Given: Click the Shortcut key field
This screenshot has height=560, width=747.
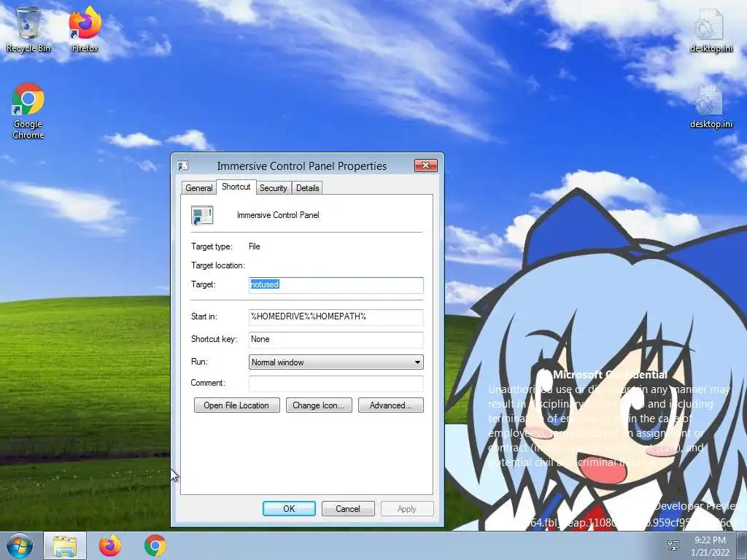Looking at the screenshot, I should [x=336, y=340].
